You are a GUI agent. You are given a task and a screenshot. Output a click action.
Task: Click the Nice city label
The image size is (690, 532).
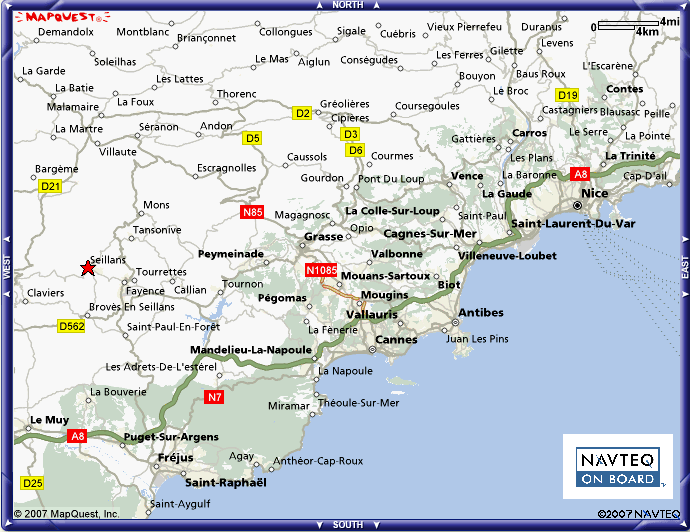pos(595,193)
